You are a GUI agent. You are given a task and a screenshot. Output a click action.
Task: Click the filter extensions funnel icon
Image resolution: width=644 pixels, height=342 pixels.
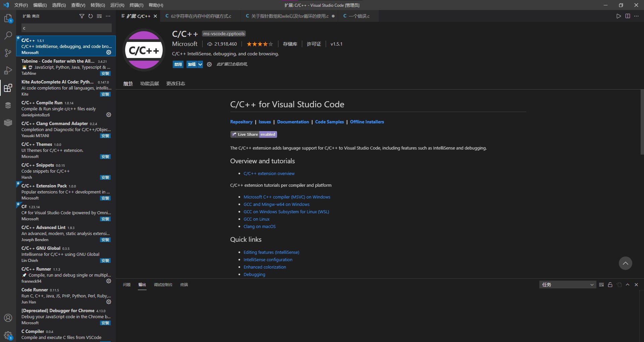click(x=82, y=16)
